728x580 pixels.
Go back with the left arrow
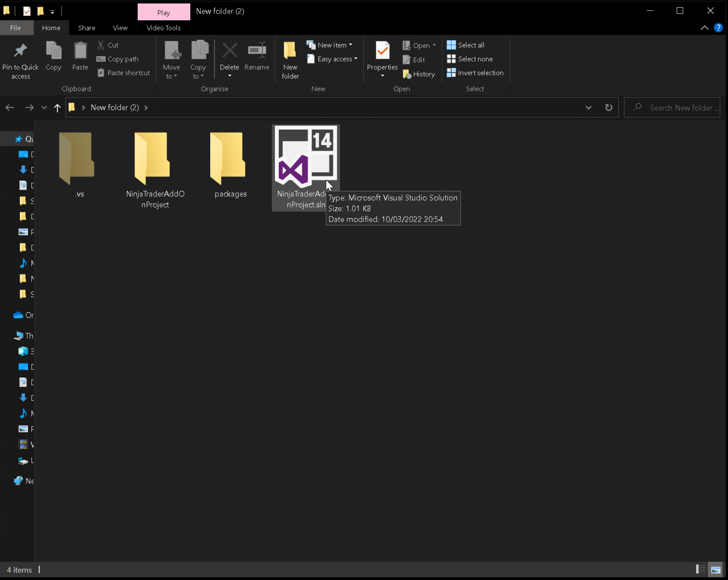[x=10, y=107]
